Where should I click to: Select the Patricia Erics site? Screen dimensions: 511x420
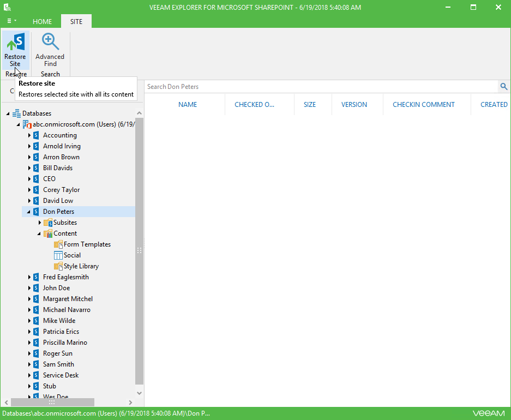tap(61, 332)
